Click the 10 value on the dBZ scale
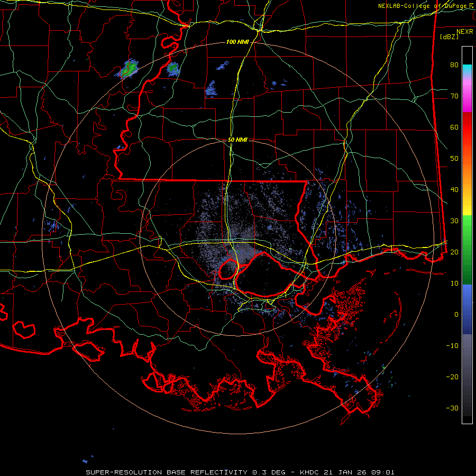476x476 pixels. [454, 283]
